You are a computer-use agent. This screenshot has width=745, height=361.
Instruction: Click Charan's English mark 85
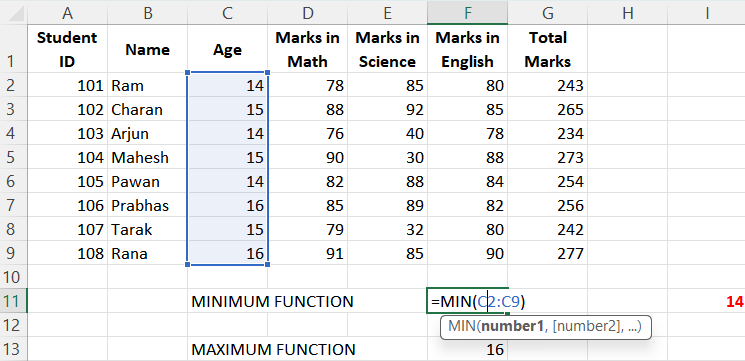pyautogui.click(x=468, y=110)
